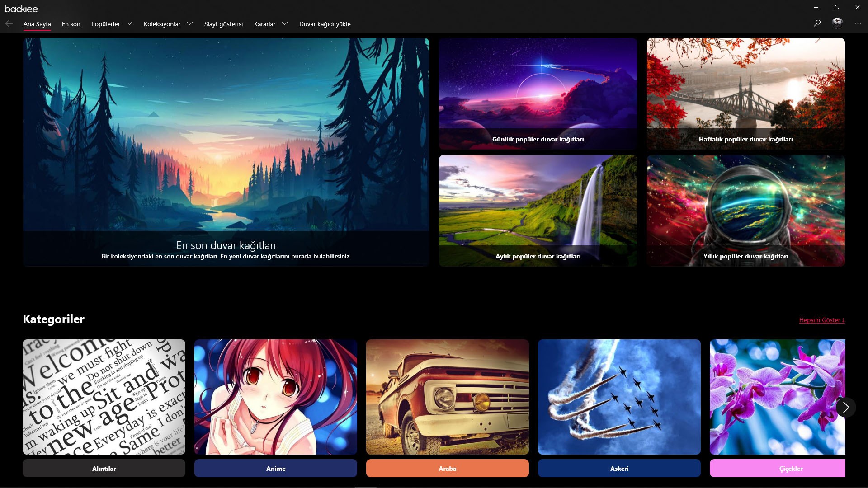The image size is (868, 488).
Task: Select the Anime category button
Action: [275, 469]
